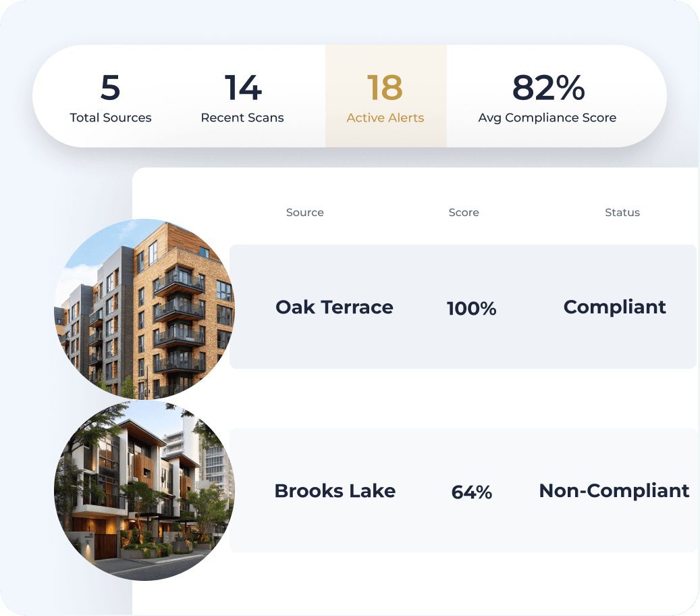
Task: Click the Active Alerts count
Action: tap(385, 88)
